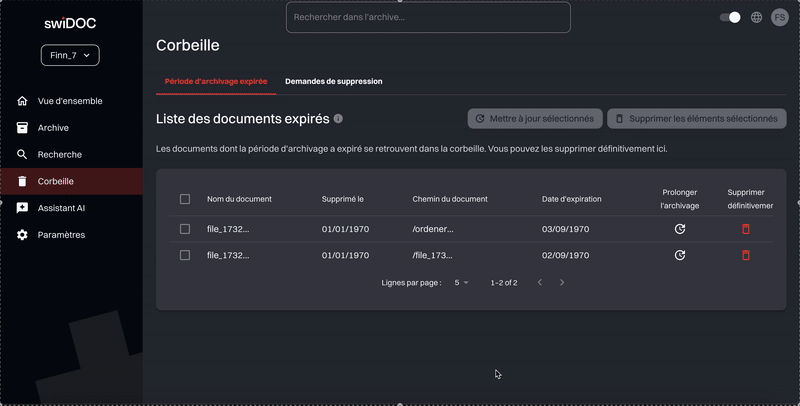Viewport: 800px width, 406px height.
Task: Click the extend archiving icon for first document
Action: click(x=680, y=229)
